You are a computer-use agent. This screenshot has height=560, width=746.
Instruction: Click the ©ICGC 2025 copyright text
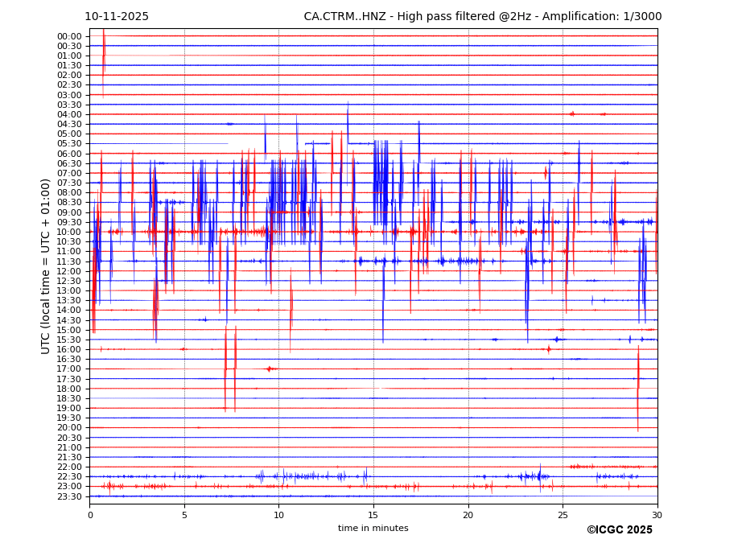[x=619, y=530]
